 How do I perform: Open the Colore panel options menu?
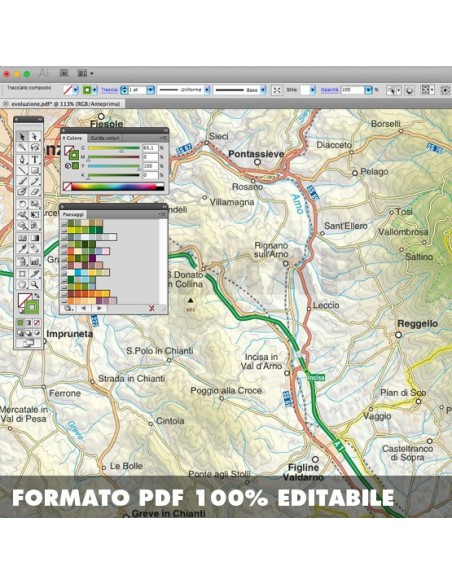164,138
